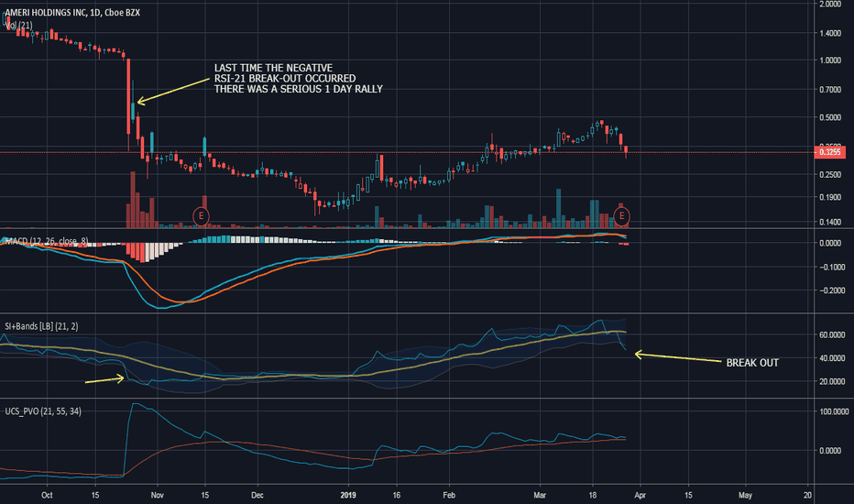The width and height of the screenshot is (854, 504).
Task: Click the 0.1900 price axis label
Action: [830, 197]
